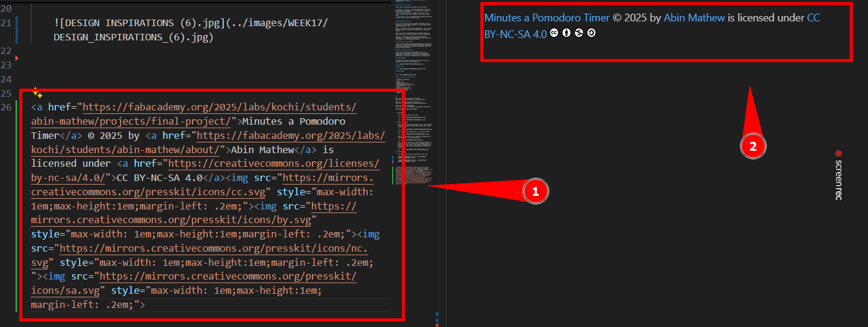868x327 pixels.
Task: Click the vertical "screenrec" label
Action: pyautogui.click(x=839, y=180)
